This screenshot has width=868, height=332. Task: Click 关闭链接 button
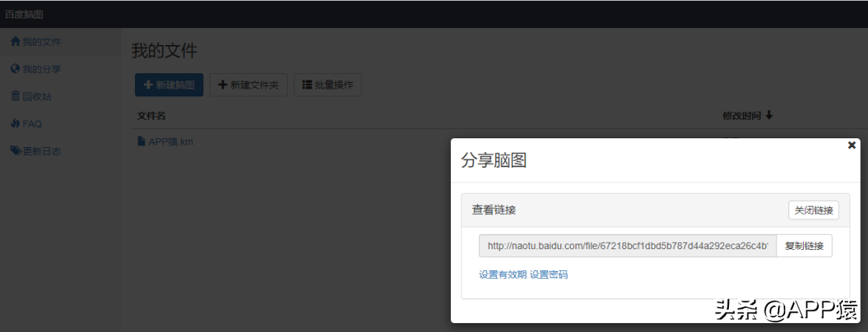coord(813,211)
